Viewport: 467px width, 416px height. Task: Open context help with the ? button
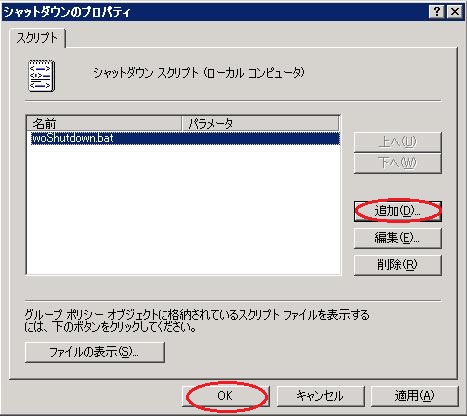pos(437,12)
